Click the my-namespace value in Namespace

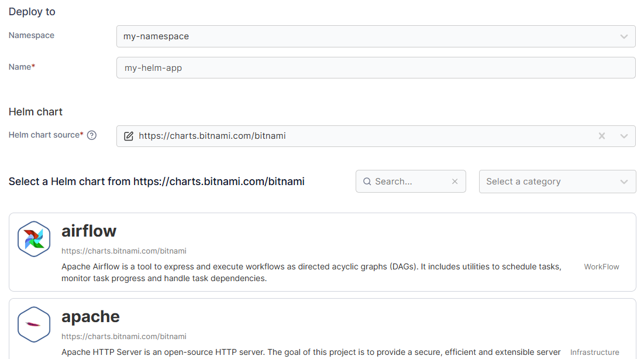click(x=156, y=36)
